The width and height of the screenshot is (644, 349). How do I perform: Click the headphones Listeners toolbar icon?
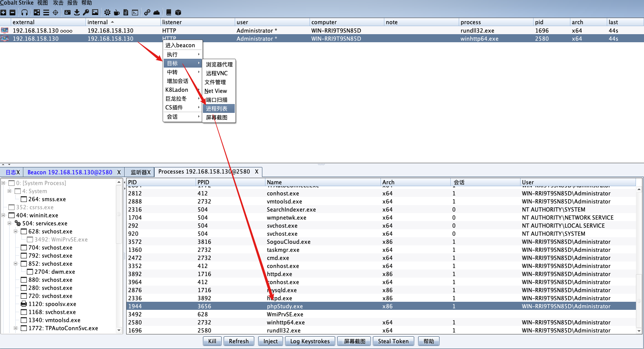coord(25,13)
